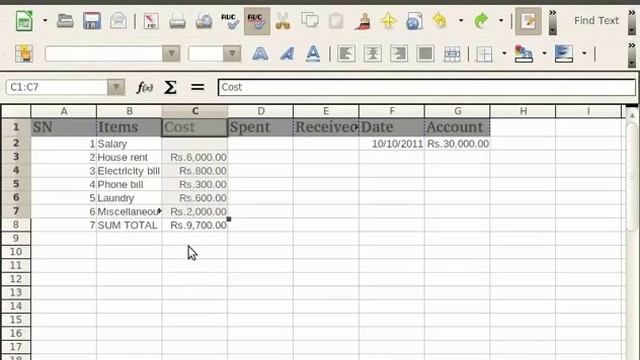
Task: Select the Format Paintbrush icon
Action: coord(362,20)
